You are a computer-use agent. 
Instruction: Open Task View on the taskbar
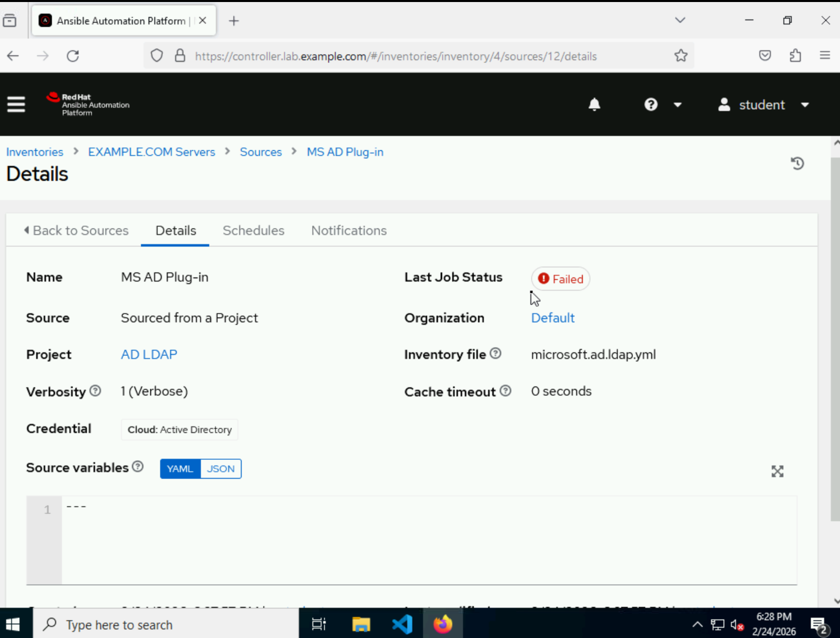pyautogui.click(x=319, y=624)
